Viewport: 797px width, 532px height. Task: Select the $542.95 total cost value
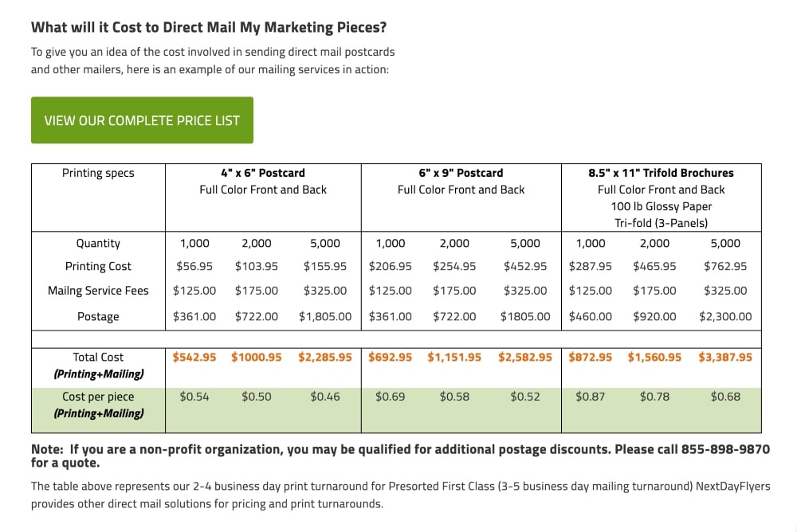click(194, 357)
